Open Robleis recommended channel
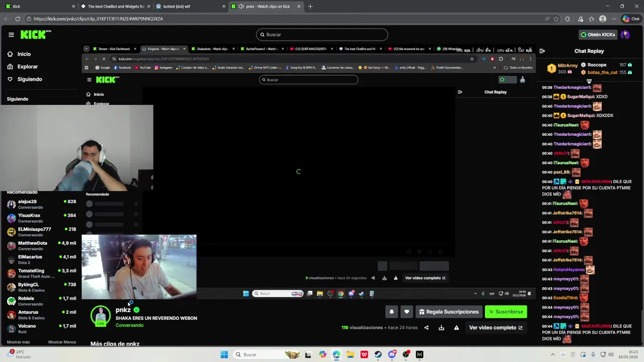Screen dimensions: 644x362 point(41,301)
